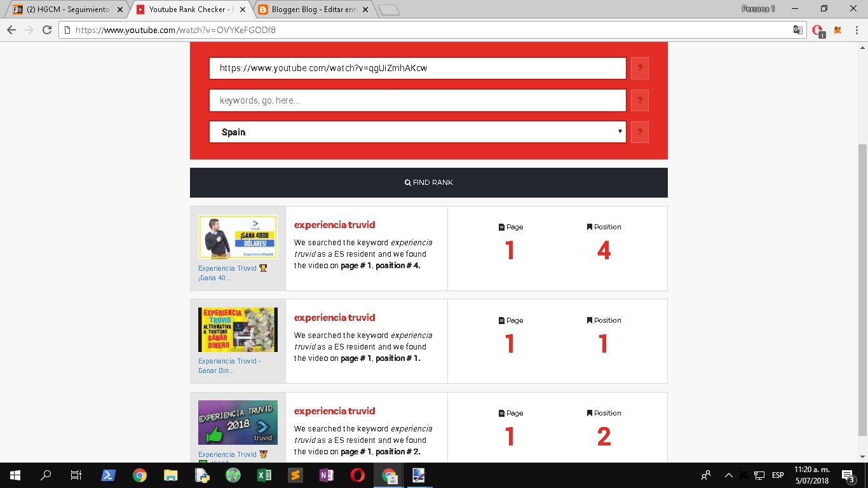Screen dimensions: 868x488
Task: Open the Python file icon on the taskbar
Action: tap(201, 475)
